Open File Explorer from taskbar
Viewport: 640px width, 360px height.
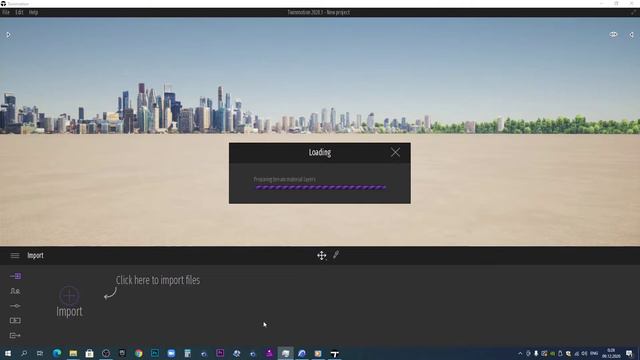pyautogui.click(x=73, y=353)
